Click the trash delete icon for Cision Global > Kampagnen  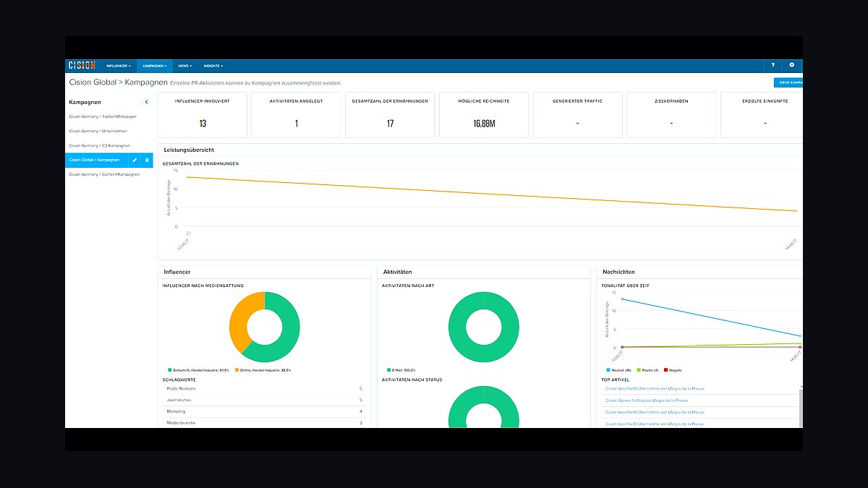[147, 160]
